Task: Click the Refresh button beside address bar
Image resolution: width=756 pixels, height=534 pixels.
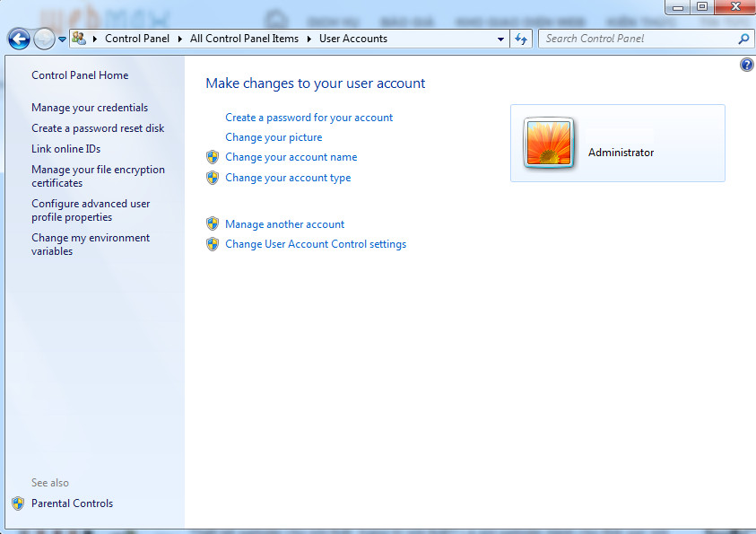Action: click(x=521, y=39)
